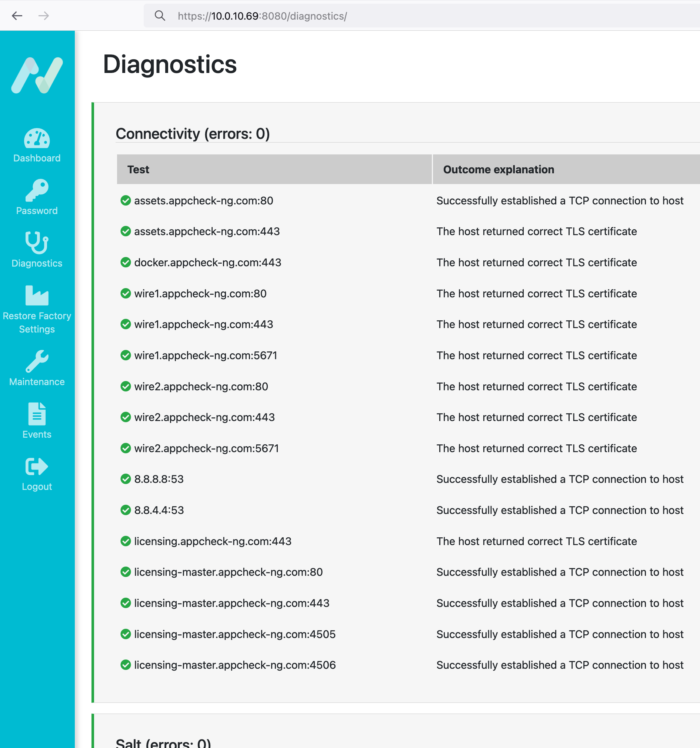Open the Events document icon
Screen dimensions: 700x748
(37, 414)
